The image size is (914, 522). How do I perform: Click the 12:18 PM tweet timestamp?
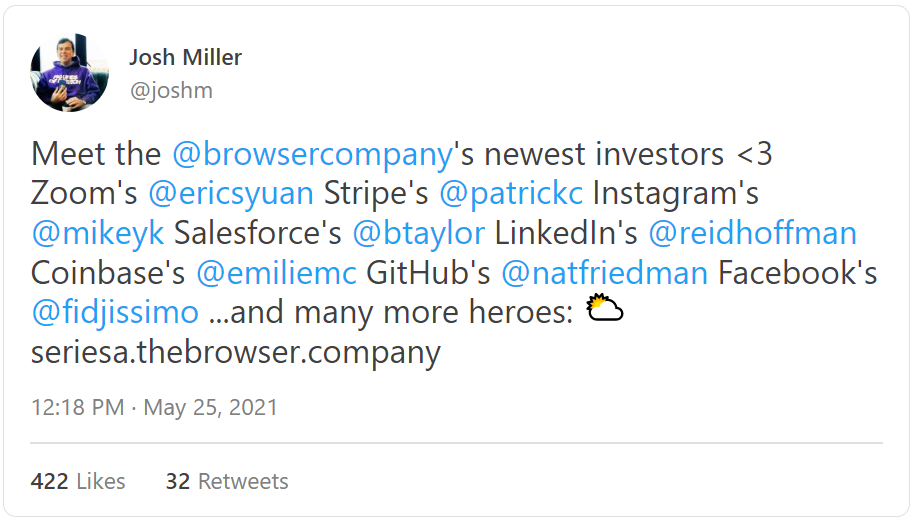click(78, 408)
